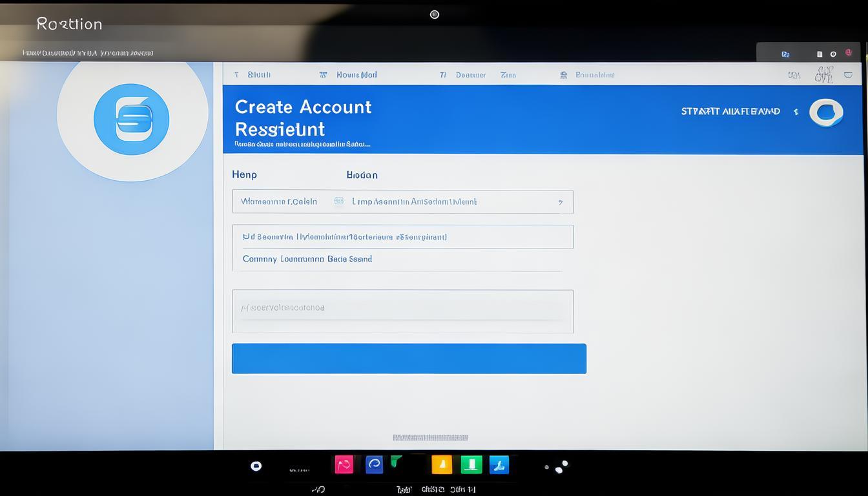Open the Create Account heading
The width and height of the screenshot is (868, 496).
(x=303, y=107)
